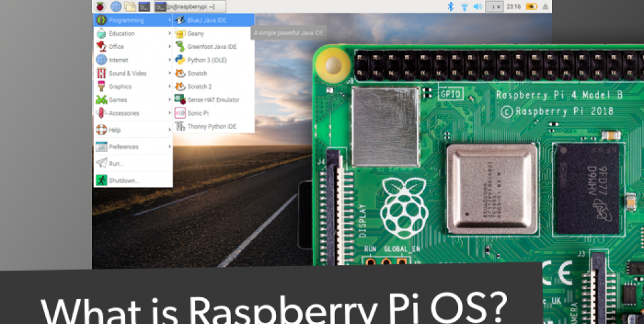Open the Games menu category
The image size is (644, 324).
(133, 100)
